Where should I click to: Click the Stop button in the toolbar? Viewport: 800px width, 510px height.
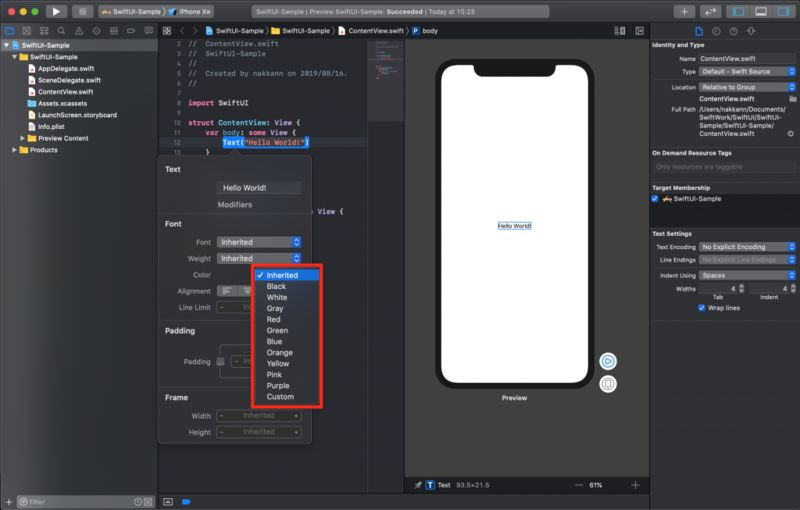tap(82, 11)
